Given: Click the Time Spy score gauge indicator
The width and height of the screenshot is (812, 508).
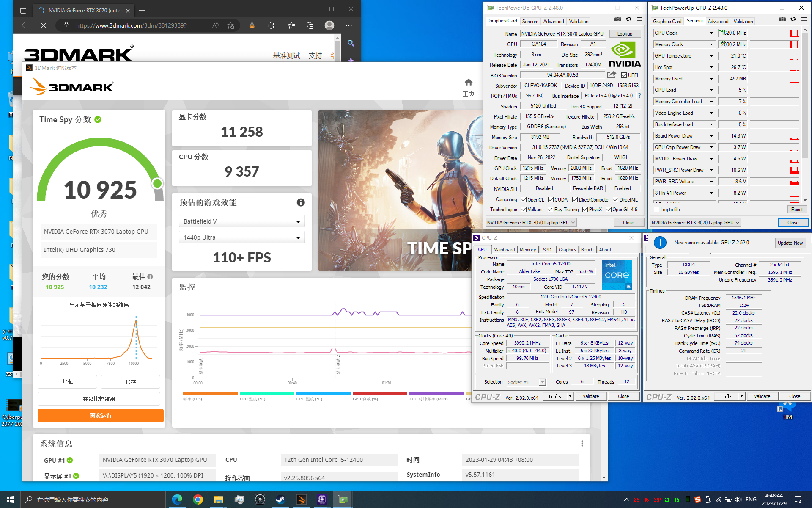Looking at the screenshot, I should click(157, 183).
